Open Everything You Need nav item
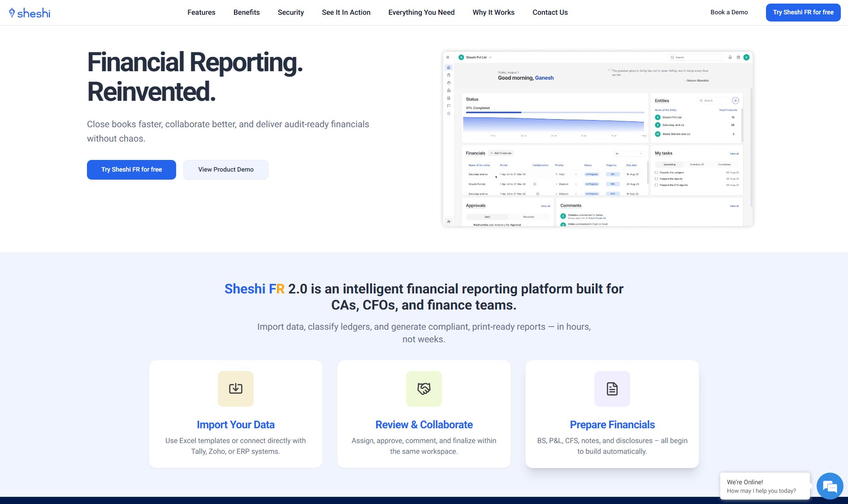Screen dimensions: 848x504 click(x=421, y=13)
